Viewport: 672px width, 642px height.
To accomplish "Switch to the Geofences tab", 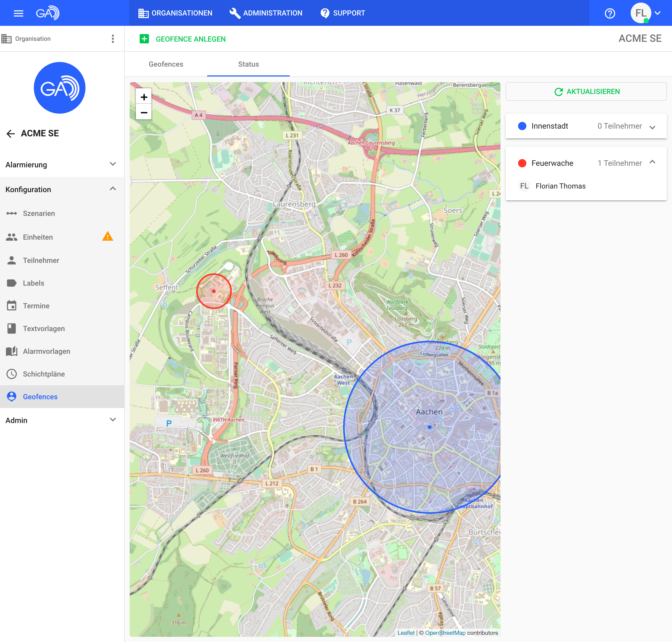I will [166, 64].
